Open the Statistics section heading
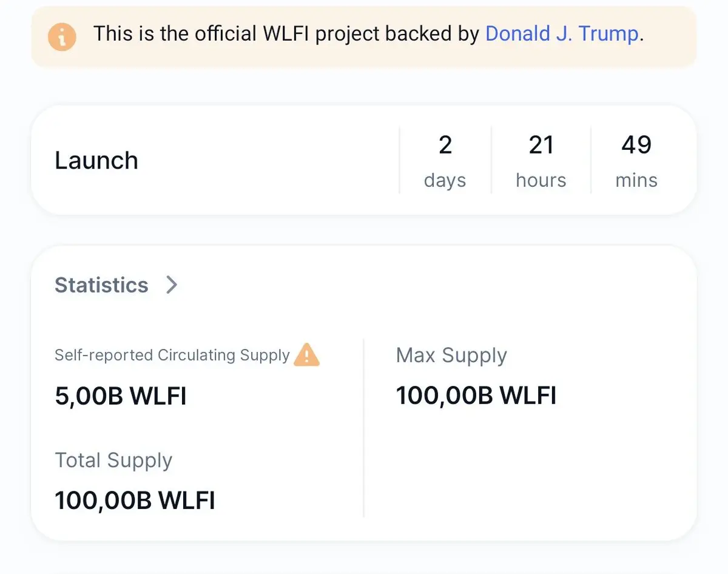This screenshot has height=574, width=728. [101, 285]
